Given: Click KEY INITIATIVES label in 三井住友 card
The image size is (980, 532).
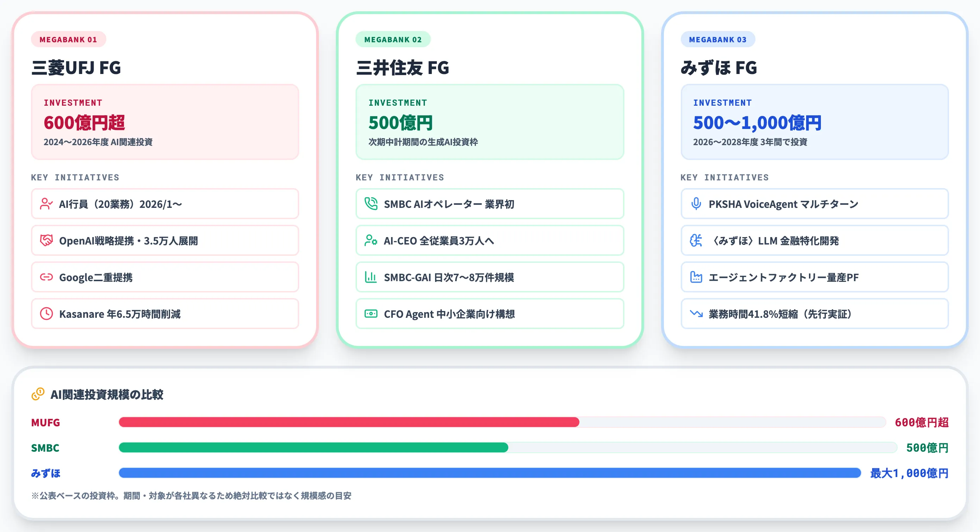Looking at the screenshot, I should (400, 178).
